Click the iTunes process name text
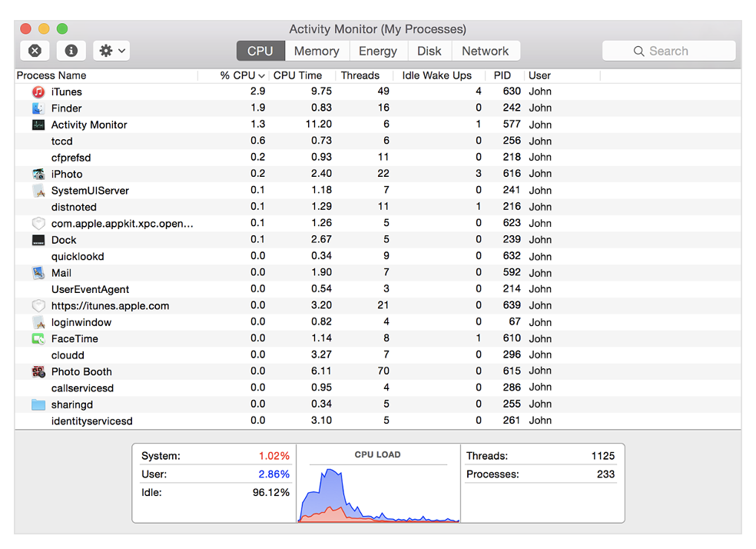The image size is (756, 549). 67,91
